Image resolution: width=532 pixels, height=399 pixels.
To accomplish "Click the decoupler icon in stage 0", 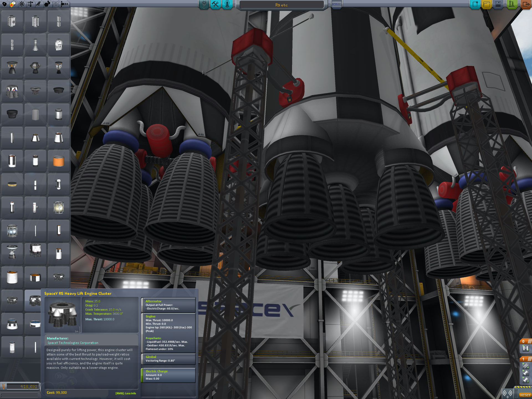I will coord(526,349).
